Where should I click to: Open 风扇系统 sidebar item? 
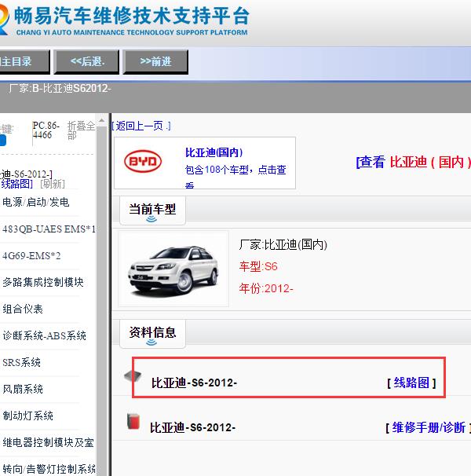point(23,389)
